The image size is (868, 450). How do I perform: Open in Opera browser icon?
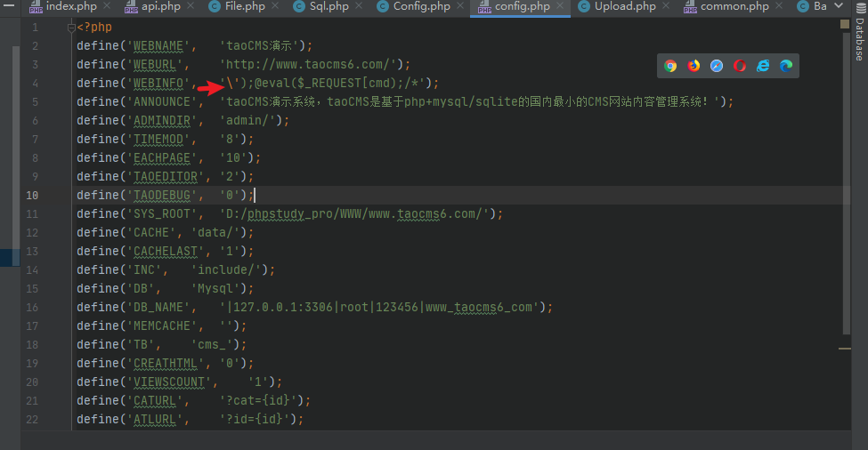[x=740, y=67]
